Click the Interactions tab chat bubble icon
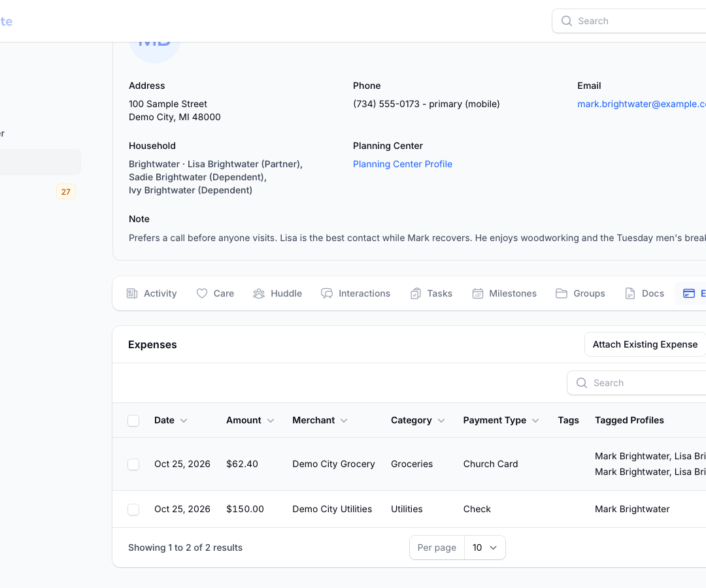This screenshot has width=706, height=588. click(327, 293)
